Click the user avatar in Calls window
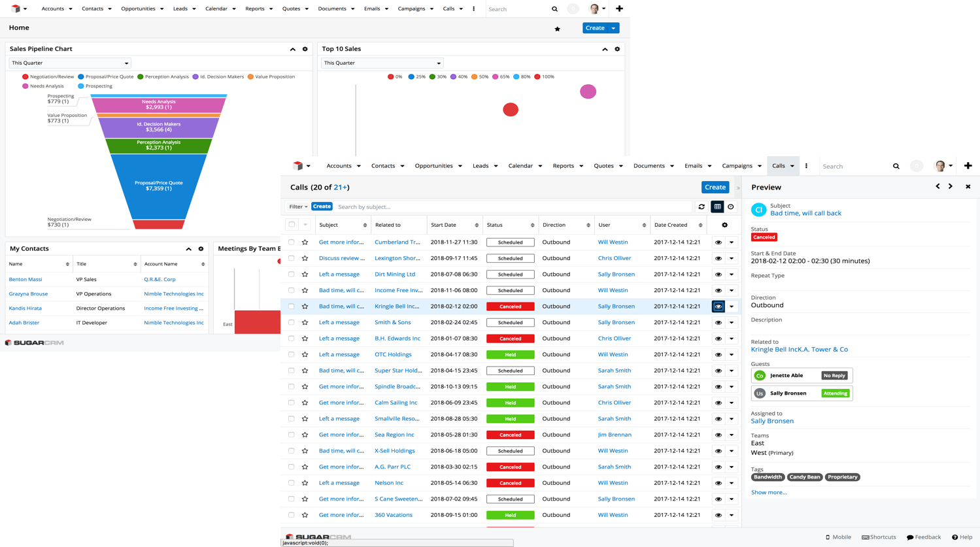This screenshot has height=547, width=980. tap(940, 166)
